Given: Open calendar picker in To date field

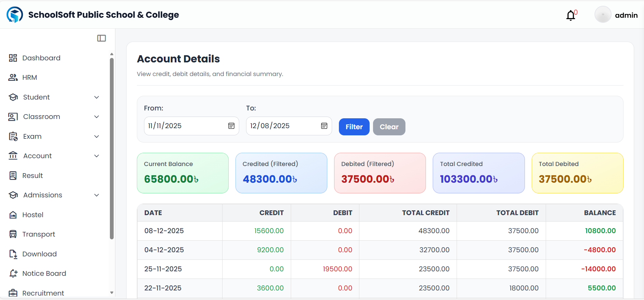Looking at the screenshot, I should [324, 126].
